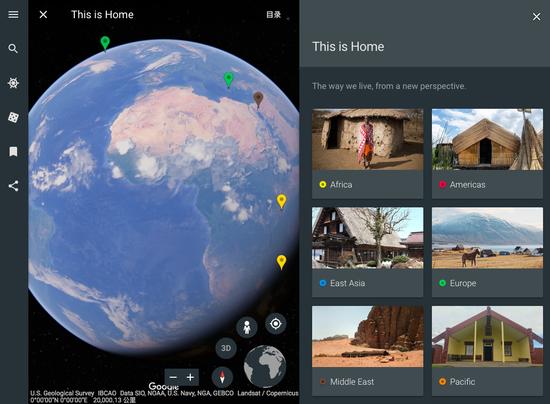
Task: Open the table of contents 目录 menu
Action: tap(274, 14)
